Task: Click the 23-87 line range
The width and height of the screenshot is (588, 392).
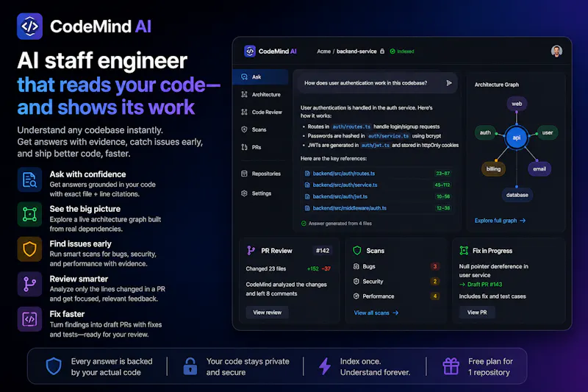Action: (442, 174)
